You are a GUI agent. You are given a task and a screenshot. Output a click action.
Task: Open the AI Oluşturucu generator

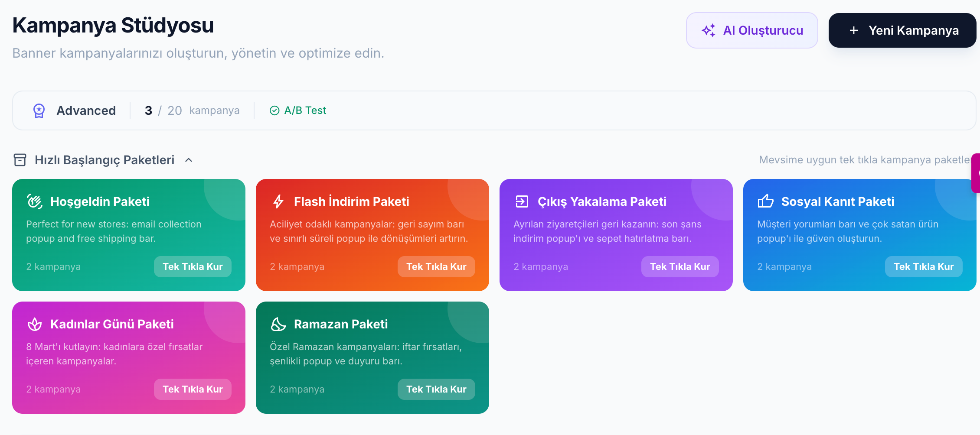pyautogui.click(x=752, y=30)
